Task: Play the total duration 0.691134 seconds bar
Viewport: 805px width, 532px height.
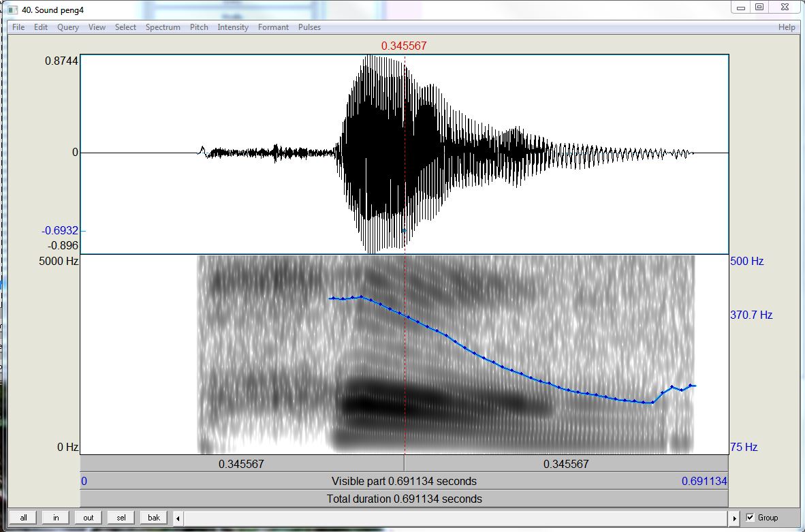Action: 404,499
